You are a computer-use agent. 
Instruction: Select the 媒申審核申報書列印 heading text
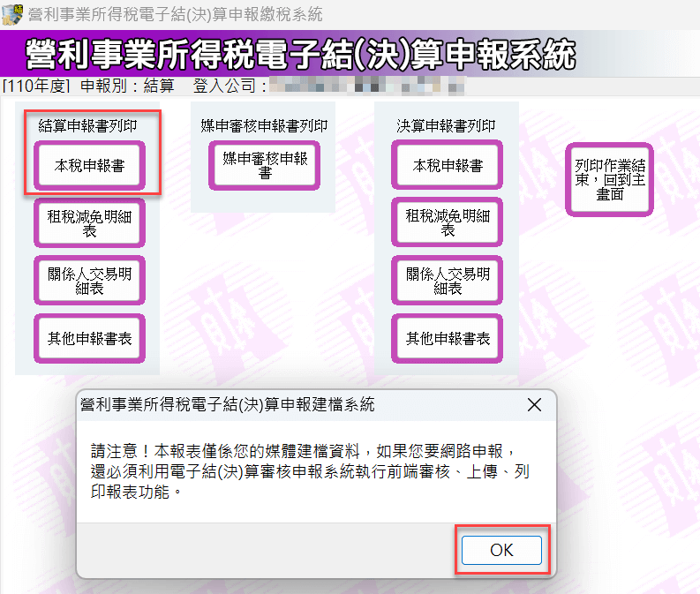264,125
